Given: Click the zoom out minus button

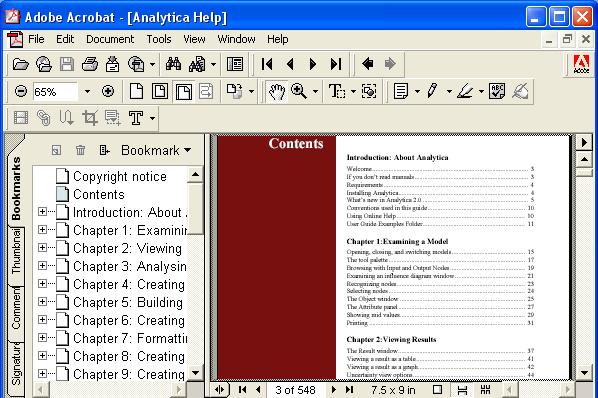Looking at the screenshot, I should (x=21, y=91).
